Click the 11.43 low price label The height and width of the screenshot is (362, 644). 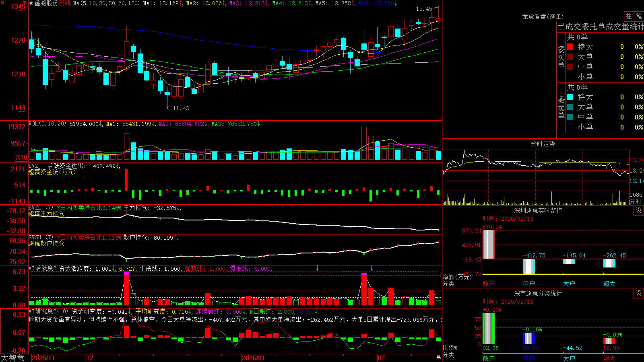coord(181,108)
